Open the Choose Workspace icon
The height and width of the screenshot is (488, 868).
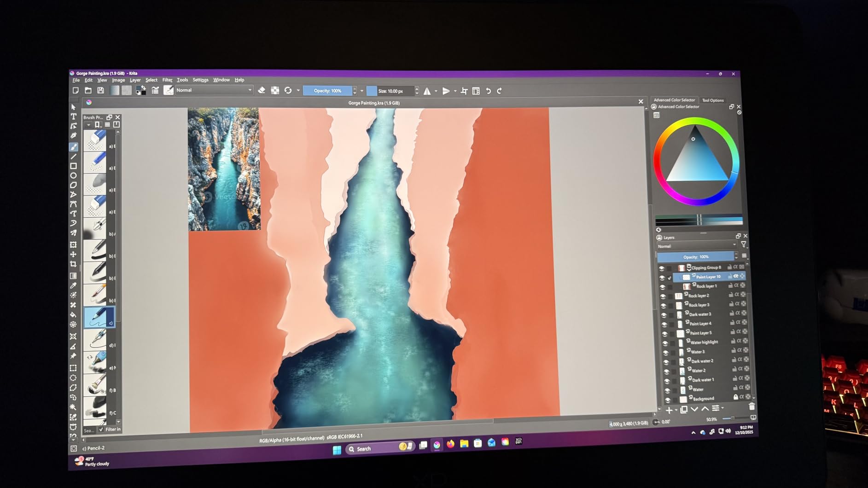pyautogui.click(x=476, y=91)
